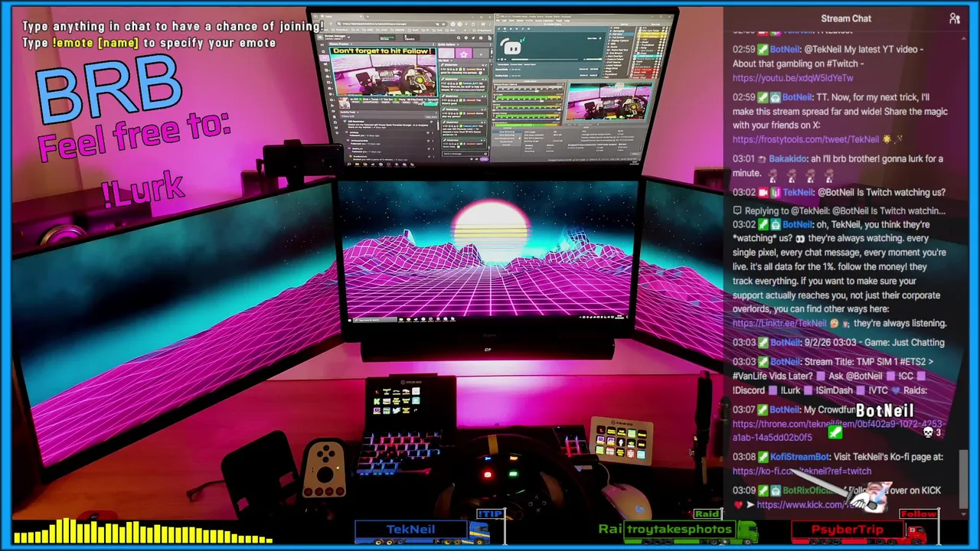Viewport: 980px width, 551px height.
Task: Click KofiStreamBot's moderator badge
Action: [x=763, y=457]
